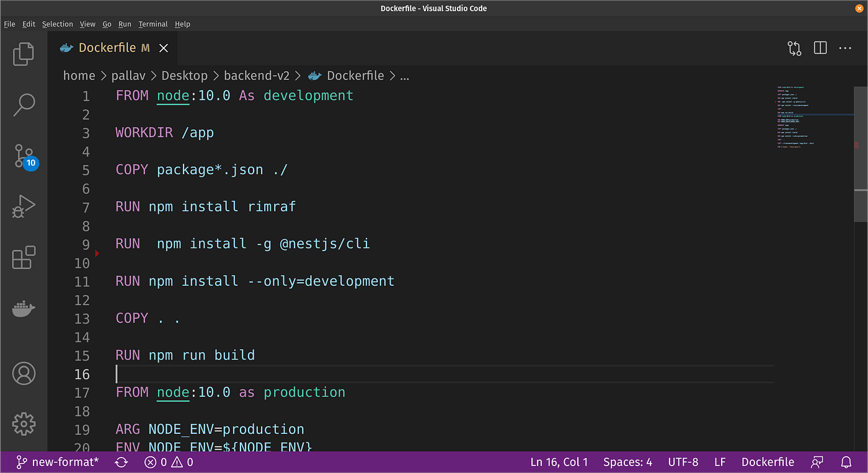Viewport: 868px width, 473px height.
Task: Open the Explorer view in activity bar
Action: (x=24, y=54)
